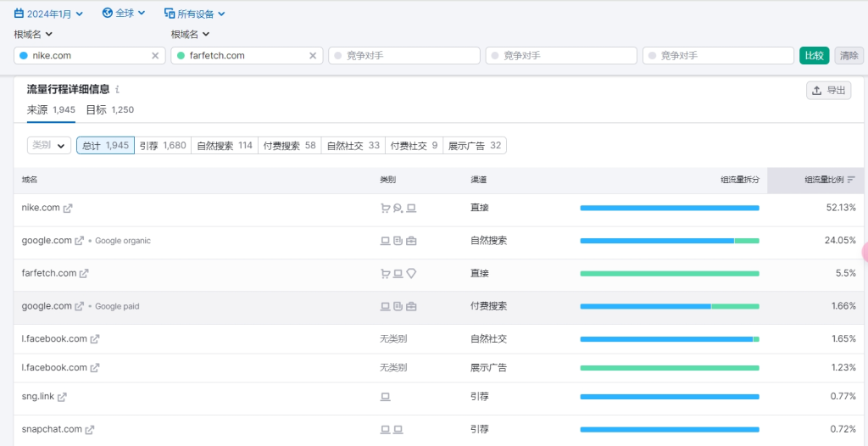Click the 展示广告 channel cell

[488, 367]
